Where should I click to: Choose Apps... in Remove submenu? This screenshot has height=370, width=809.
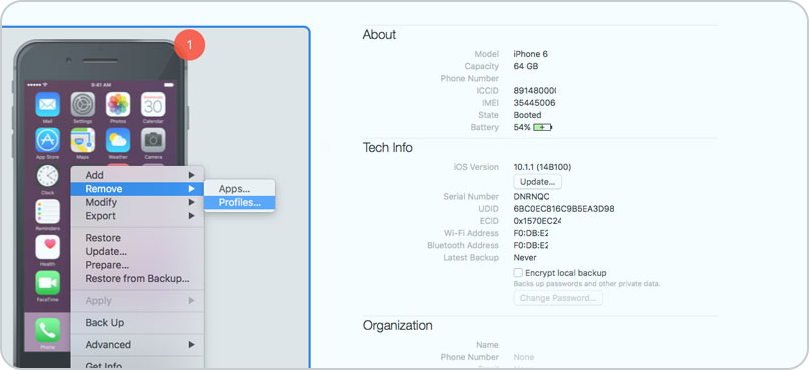tap(239, 189)
